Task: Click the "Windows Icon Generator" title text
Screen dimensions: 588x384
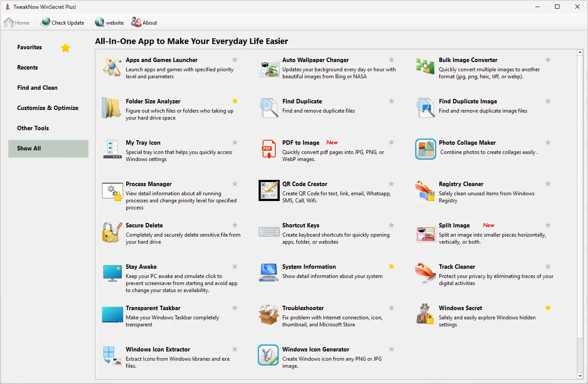Action: pyautogui.click(x=316, y=350)
